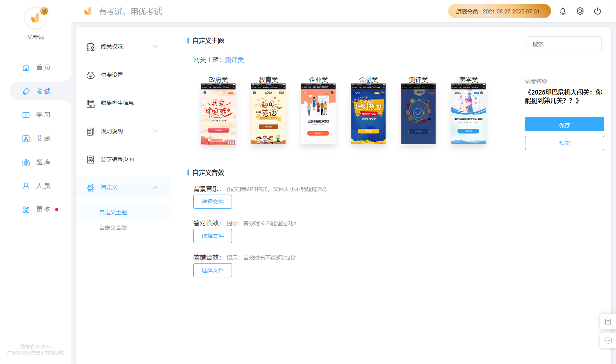Click the power logout icon
The height and width of the screenshot is (364, 616).
click(x=597, y=11)
